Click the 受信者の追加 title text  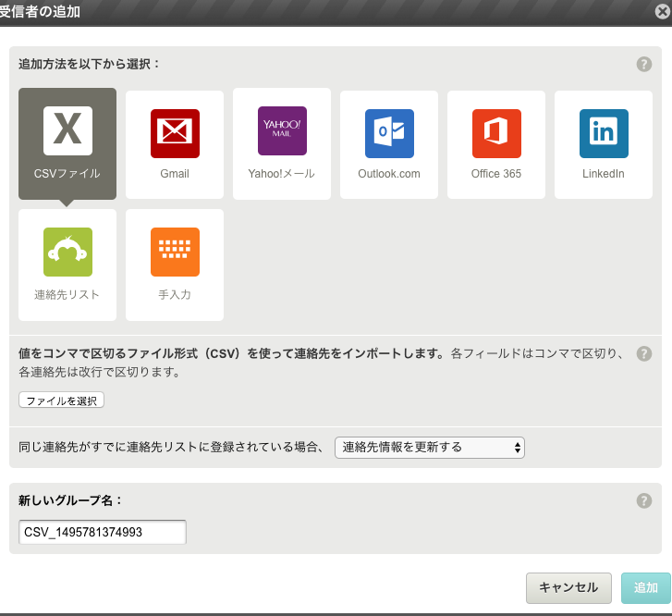40,12
